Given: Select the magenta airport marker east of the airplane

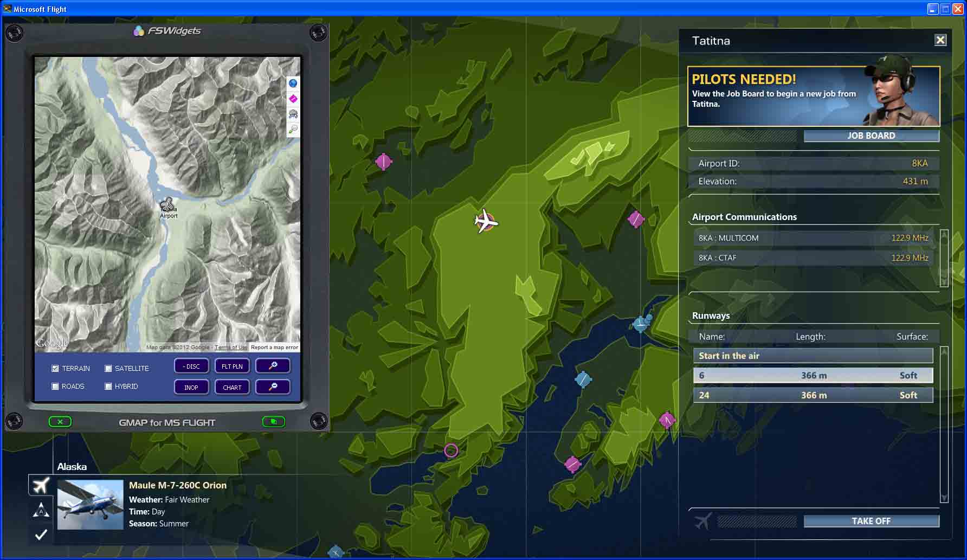Looking at the screenshot, I should (x=636, y=220).
